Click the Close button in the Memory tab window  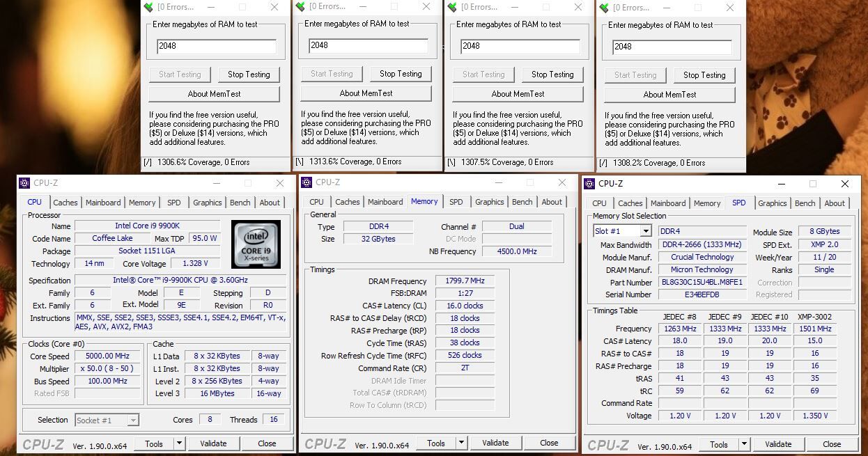click(x=549, y=443)
